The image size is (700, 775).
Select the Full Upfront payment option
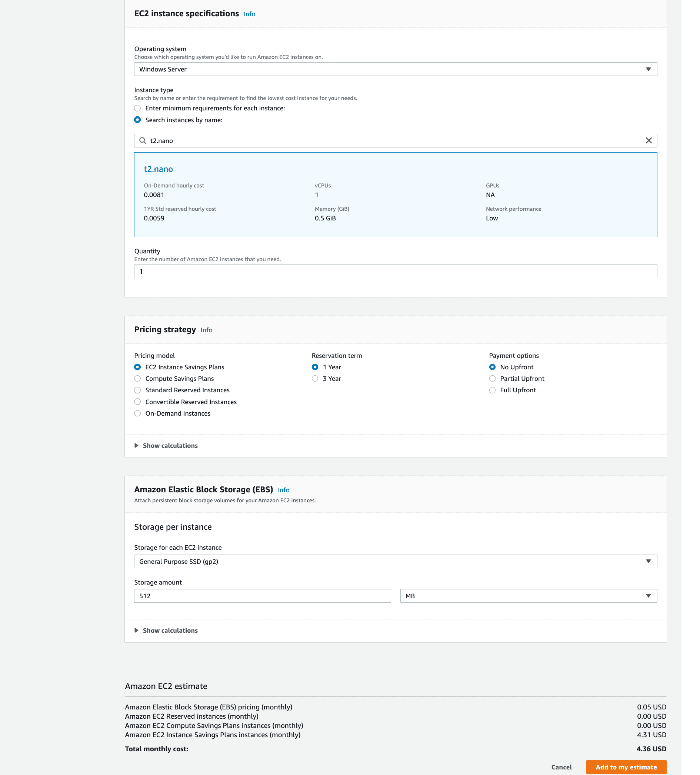click(x=493, y=390)
